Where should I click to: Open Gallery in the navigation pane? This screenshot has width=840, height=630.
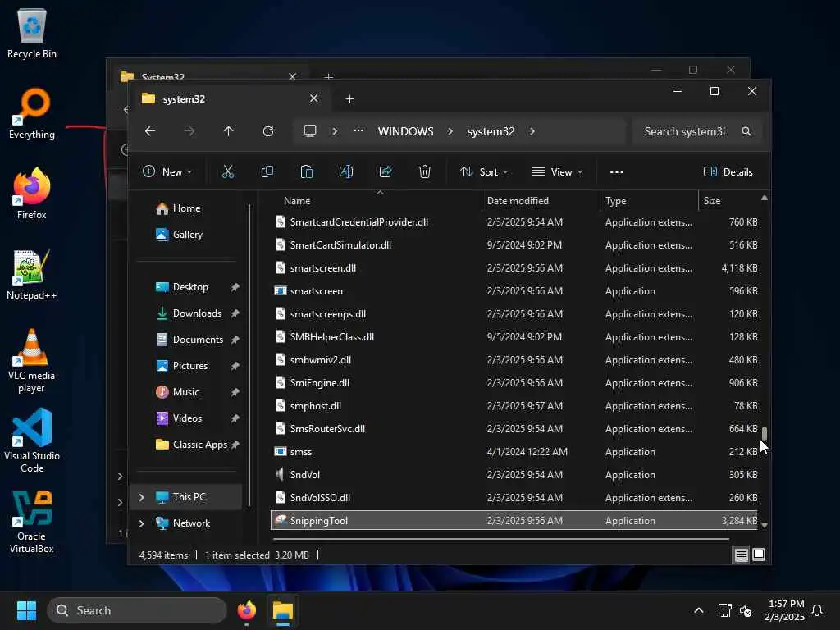(187, 235)
